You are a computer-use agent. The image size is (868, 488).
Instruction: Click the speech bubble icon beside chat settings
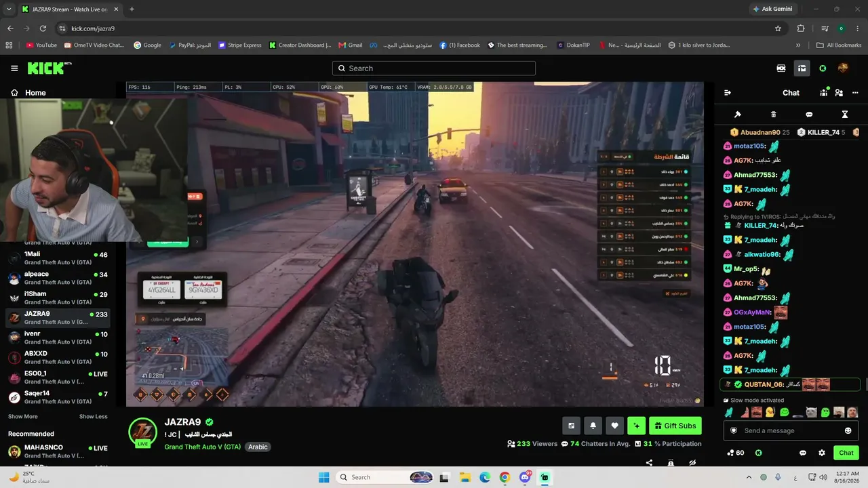[x=803, y=453]
